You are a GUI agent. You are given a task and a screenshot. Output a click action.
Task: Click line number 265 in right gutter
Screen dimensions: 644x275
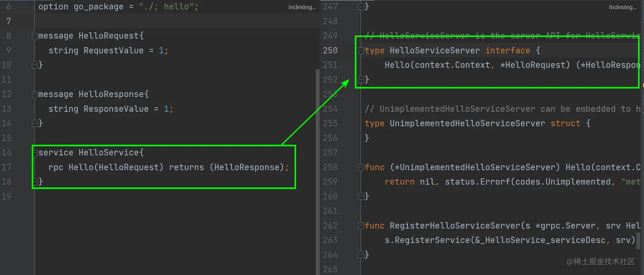pyautogui.click(x=330, y=269)
